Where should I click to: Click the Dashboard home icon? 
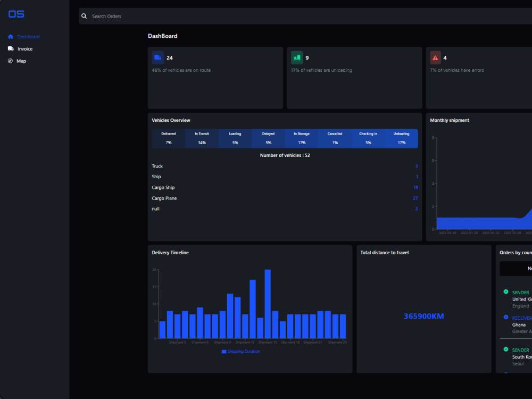click(11, 37)
